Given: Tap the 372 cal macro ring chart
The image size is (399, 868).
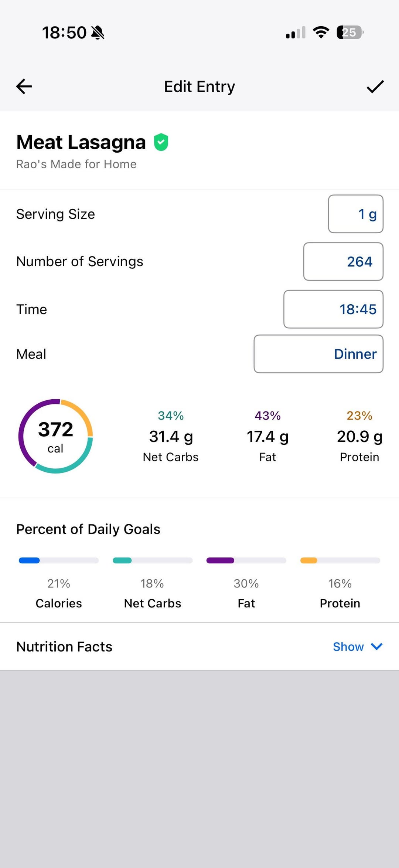Looking at the screenshot, I should [55, 436].
